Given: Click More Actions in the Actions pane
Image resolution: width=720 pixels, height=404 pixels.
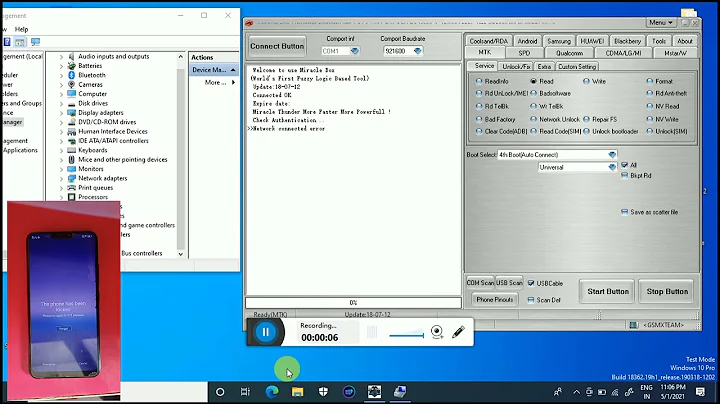Looking at the screenshot, I should [219, 83].
